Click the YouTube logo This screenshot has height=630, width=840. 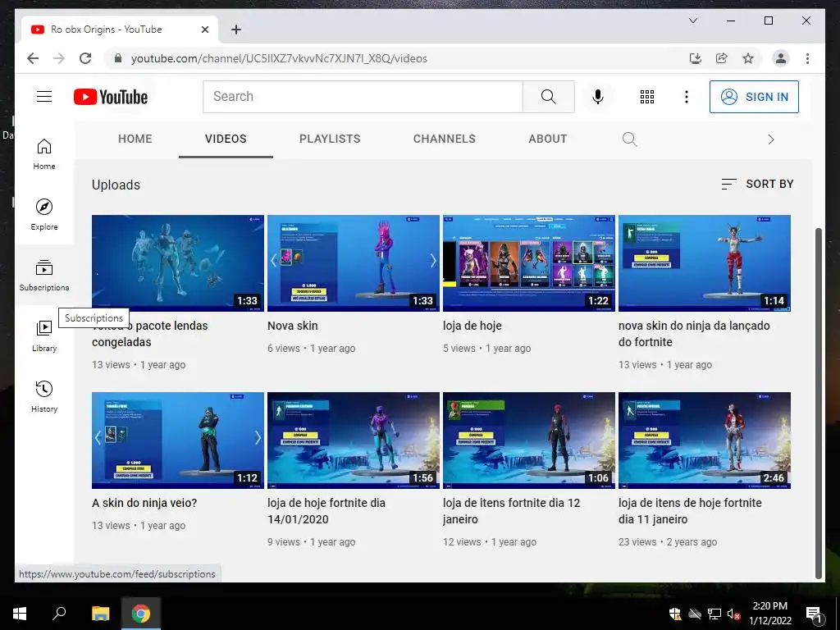pyautogui.click(x=111, y=97)
